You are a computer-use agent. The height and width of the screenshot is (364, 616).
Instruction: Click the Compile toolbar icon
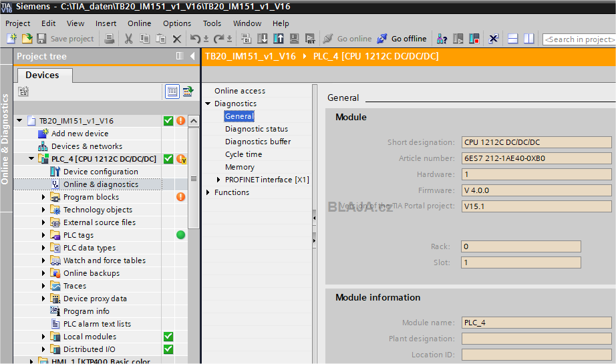[247, 39]
